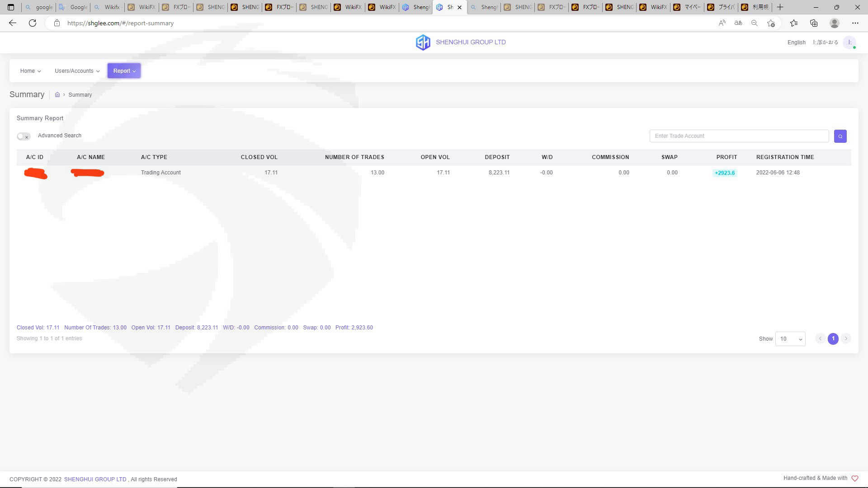The width and height of the screenshot is (868, 488).
Task: Click the home breadcrumb icon
Action: click(57, 95)
